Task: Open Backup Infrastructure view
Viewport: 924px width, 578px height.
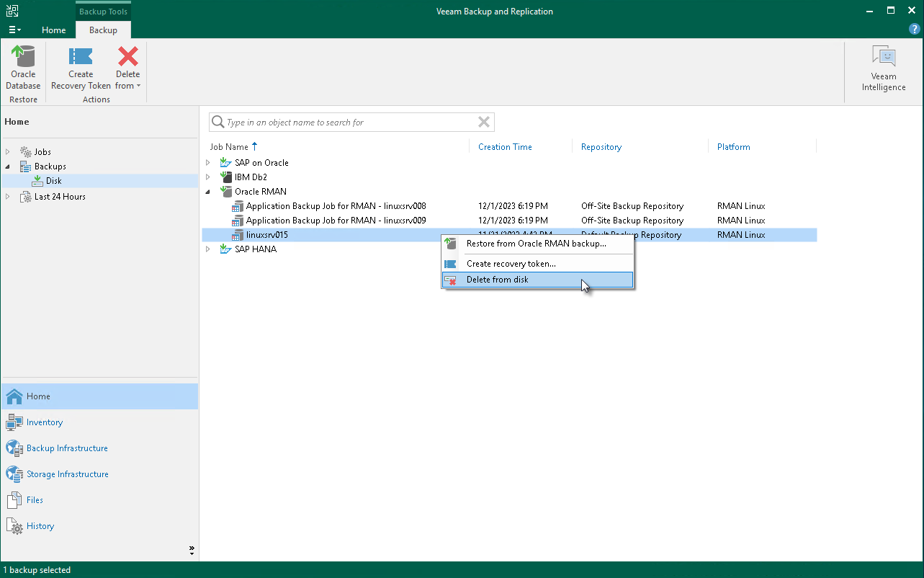Action: [x=66, y=448]
